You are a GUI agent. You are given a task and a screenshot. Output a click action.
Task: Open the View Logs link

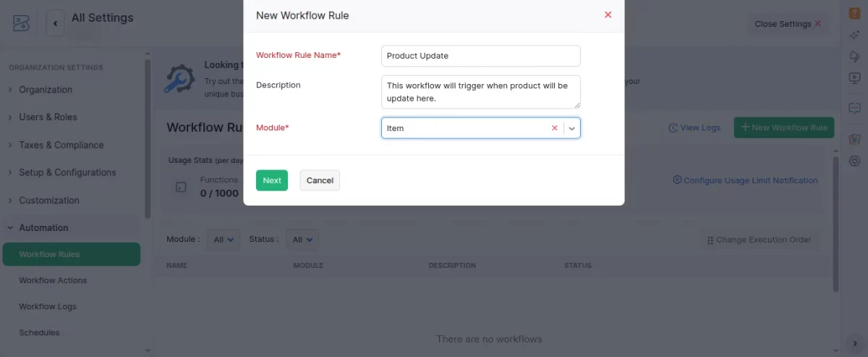click(x=694, y=127)
